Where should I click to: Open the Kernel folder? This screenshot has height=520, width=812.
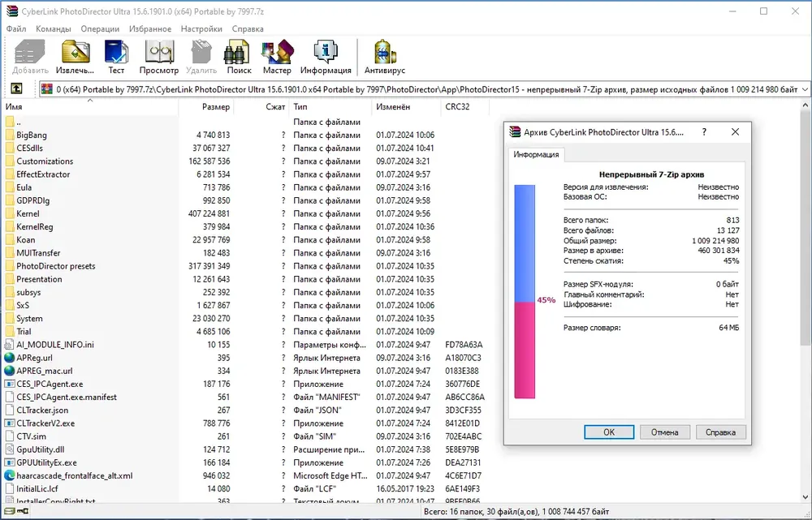pos(28,213)
